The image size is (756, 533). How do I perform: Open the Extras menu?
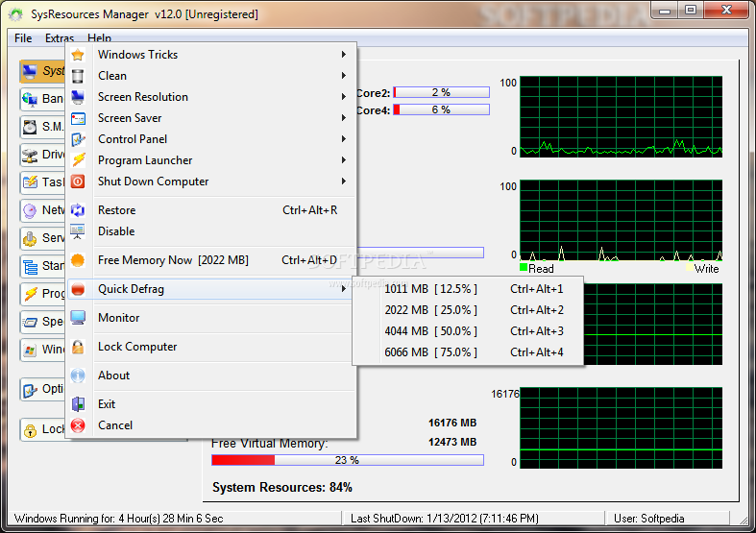(x=60, y=38)
